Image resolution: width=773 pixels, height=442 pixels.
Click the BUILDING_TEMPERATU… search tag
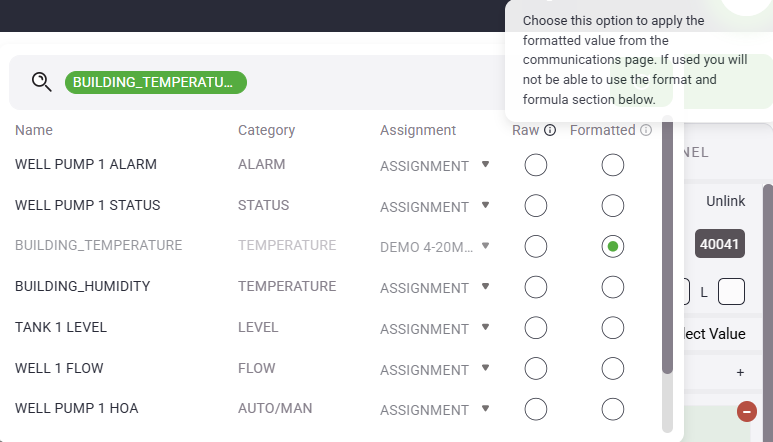coord(156,82)
